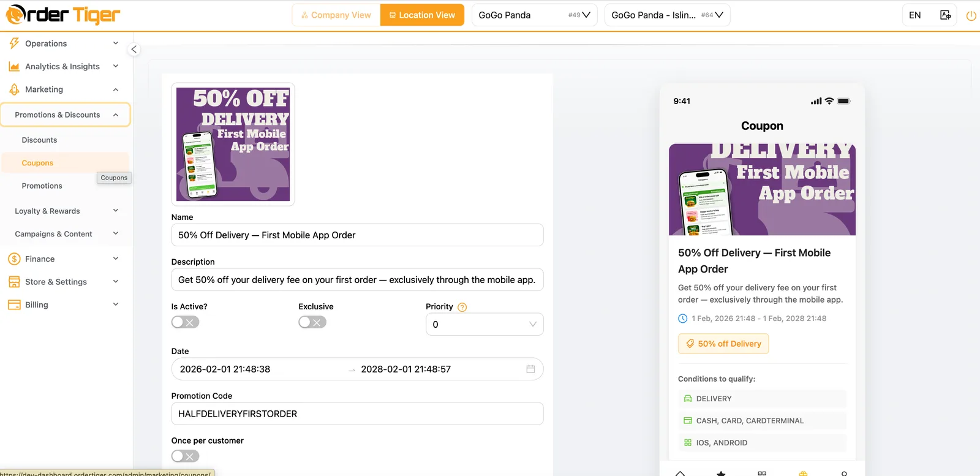980x476 pixels.
Task: Click the Promotion Code input field
Action: pyautogui.click(x=357, y=414)
